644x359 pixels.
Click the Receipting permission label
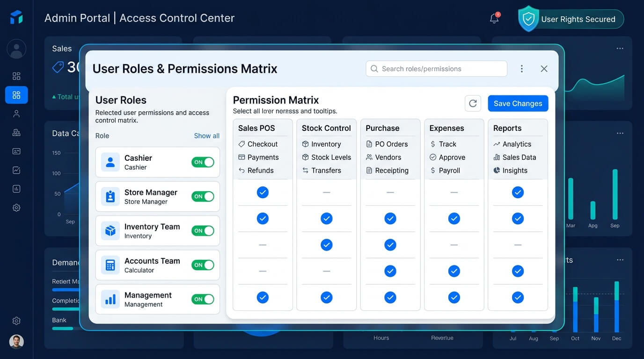coord(392,170)
